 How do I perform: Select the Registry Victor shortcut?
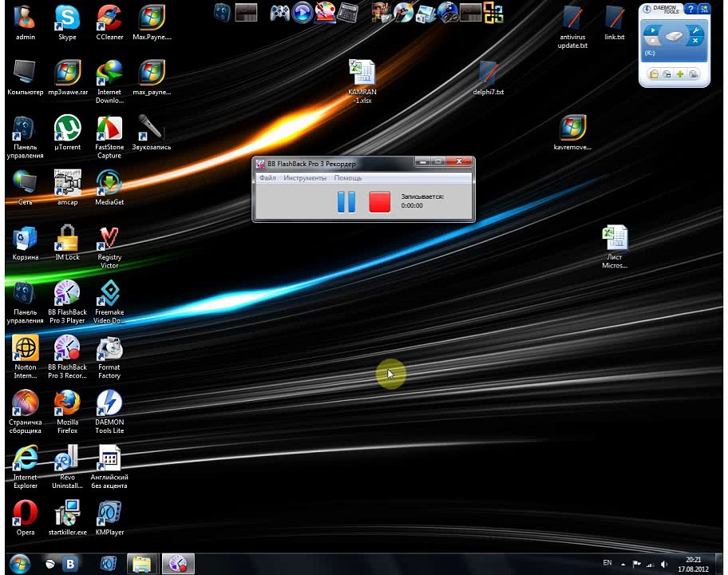[109, 248]
